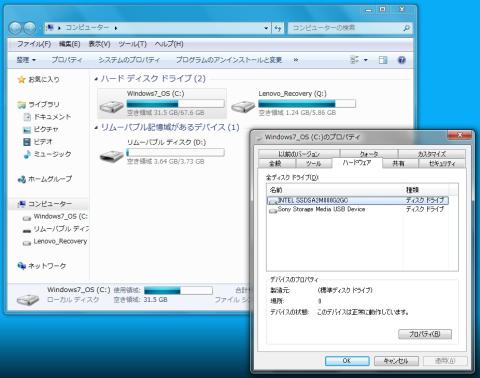Click the pictures icon in sidebar
The width and height of the screenshot is (480, 378).
tap(27, 130)
